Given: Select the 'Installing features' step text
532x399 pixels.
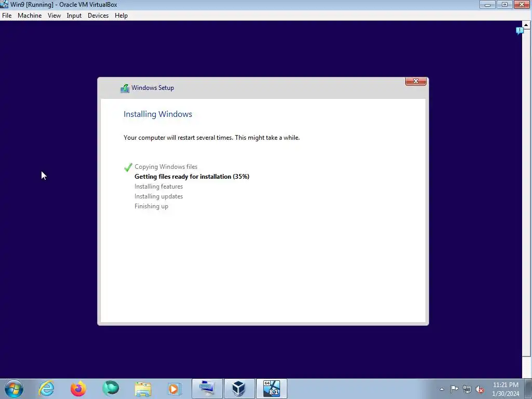Looking at the screenshot, I should tap(158, 187).
